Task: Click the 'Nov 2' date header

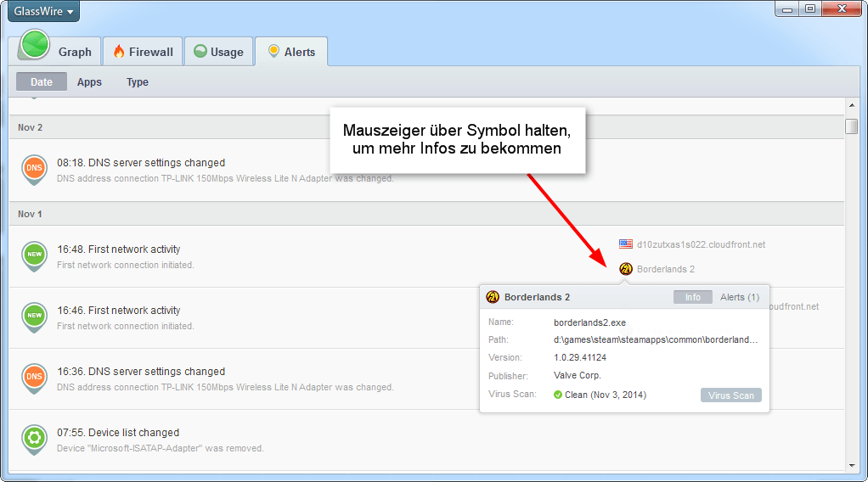Action: point(30,127)
